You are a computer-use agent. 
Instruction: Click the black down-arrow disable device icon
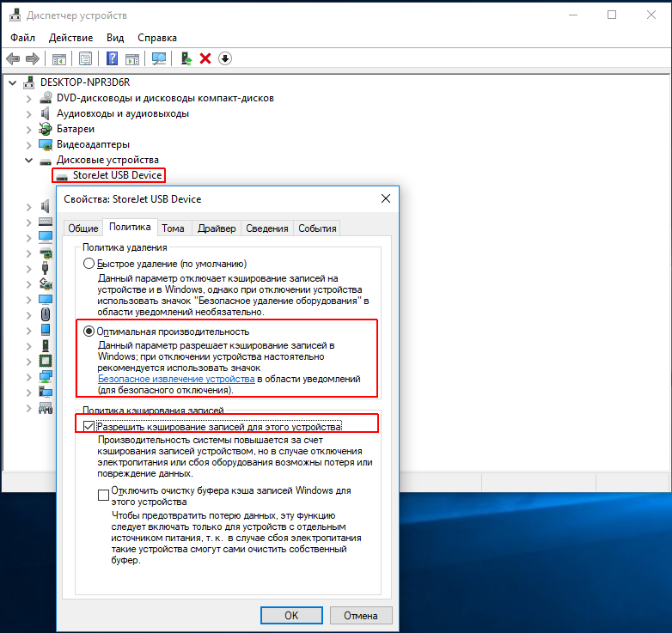pos(225,58)
